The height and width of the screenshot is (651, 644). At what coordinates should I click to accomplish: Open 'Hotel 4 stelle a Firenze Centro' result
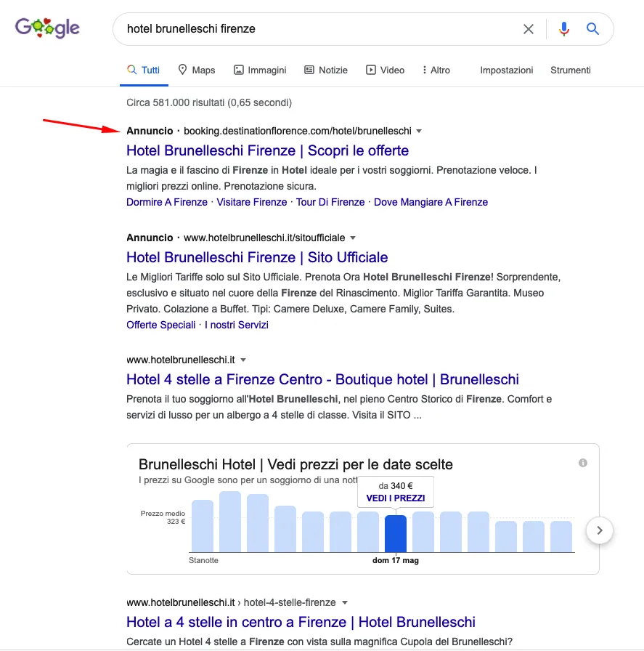coord(323,379)
